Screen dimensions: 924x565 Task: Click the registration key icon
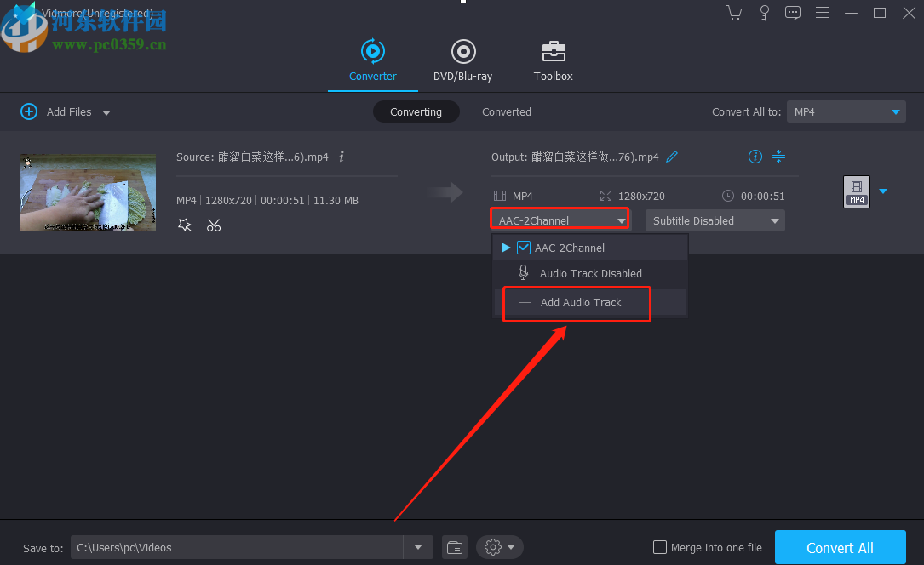point(763,13)
